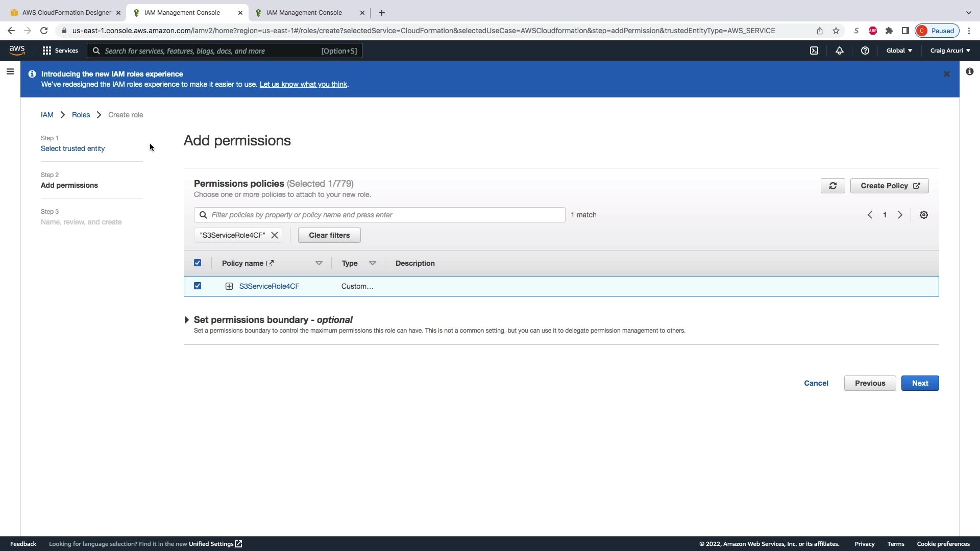Click the Next button
The height and width of the screenshot is (551, 980).
click(x=920, y=383)
